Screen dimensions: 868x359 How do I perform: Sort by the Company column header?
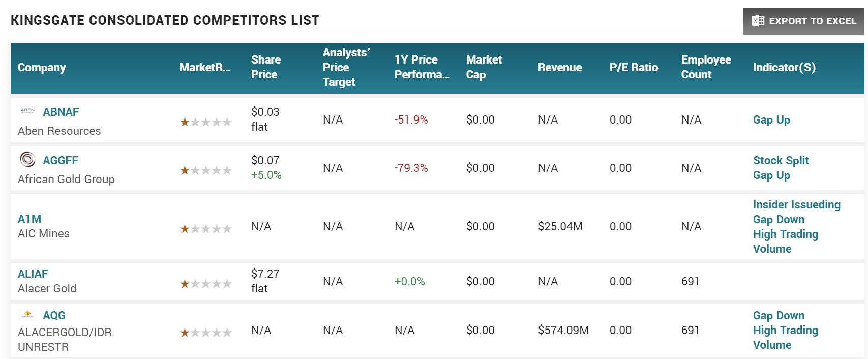[42, 68]
